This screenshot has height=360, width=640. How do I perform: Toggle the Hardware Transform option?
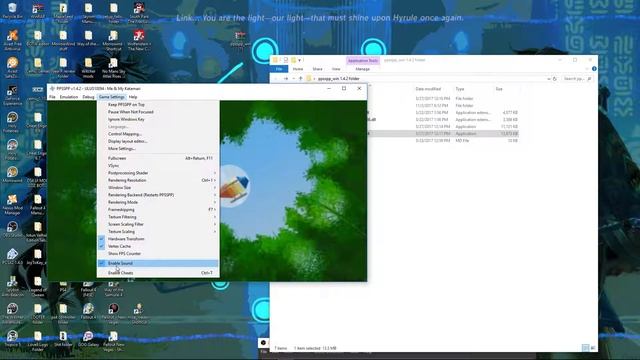tap(158, 239)
